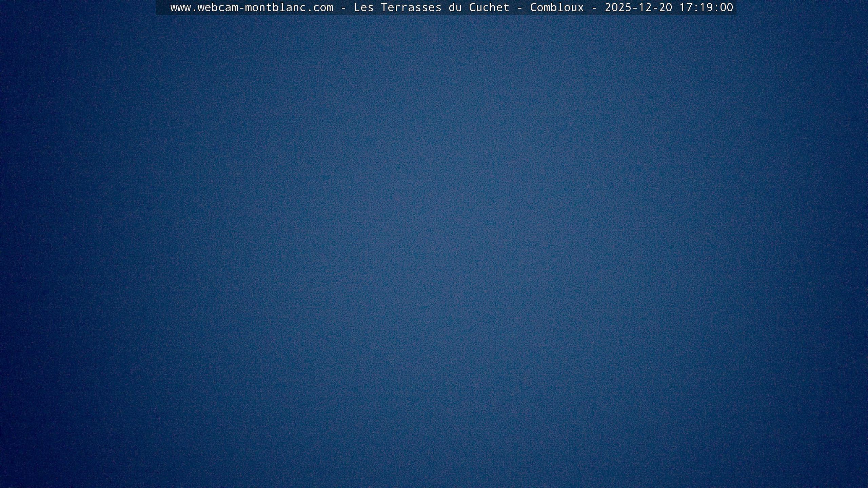Screen dimensions: 868x488
Task: Click "webcam" within the URL text
Action: tap(218, 7)
